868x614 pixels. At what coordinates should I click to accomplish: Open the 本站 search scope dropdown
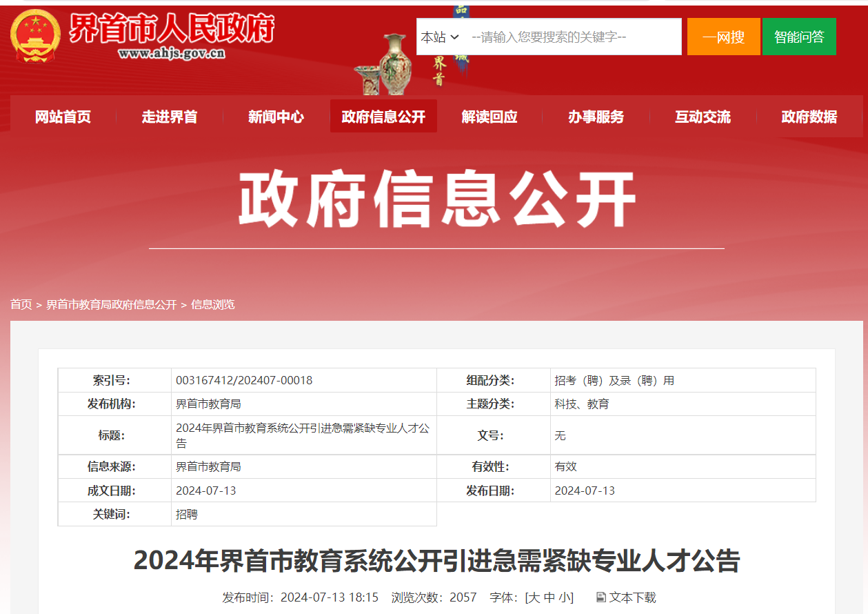(440, 37)
